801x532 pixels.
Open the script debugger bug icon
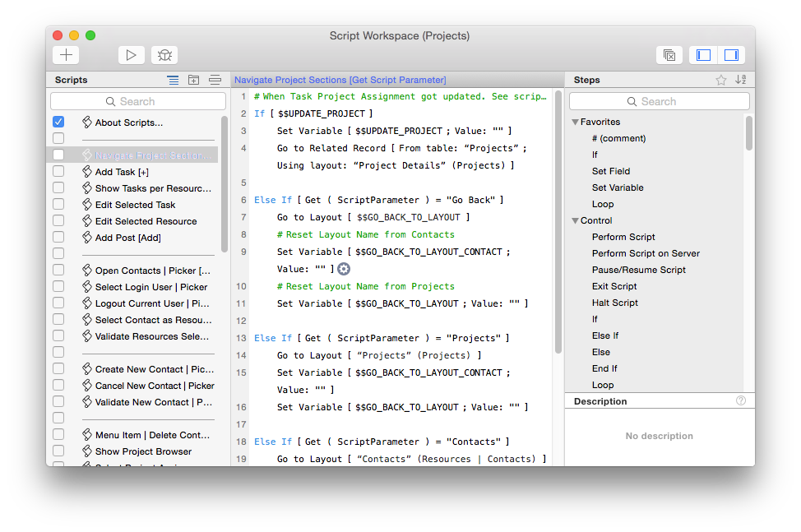[x=164, y=55]
